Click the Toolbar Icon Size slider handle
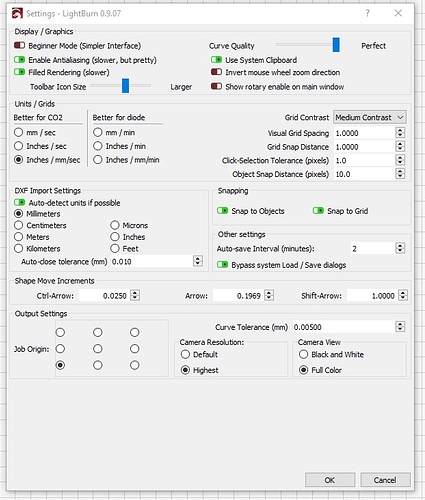The width and height of the screenshot is (425, 500). click(125, 86)
